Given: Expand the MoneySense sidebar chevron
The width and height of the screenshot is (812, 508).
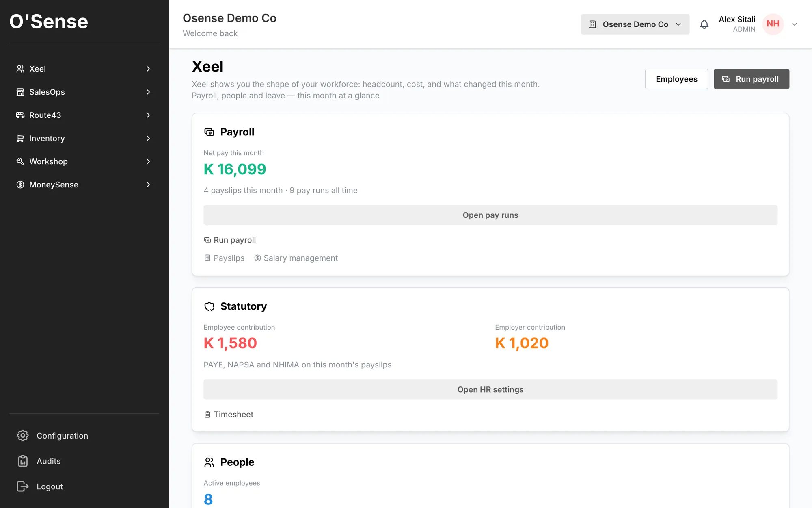Looking at the screenshot, I should (148, 185).
